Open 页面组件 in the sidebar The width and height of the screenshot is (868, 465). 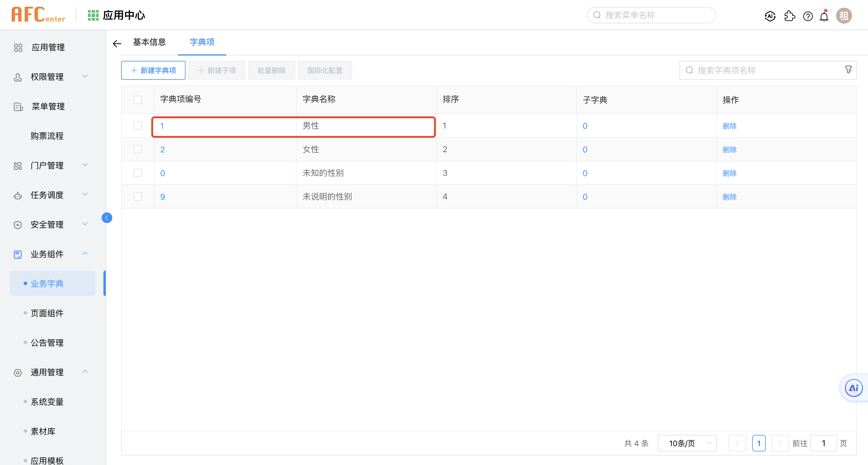[47, 313]
